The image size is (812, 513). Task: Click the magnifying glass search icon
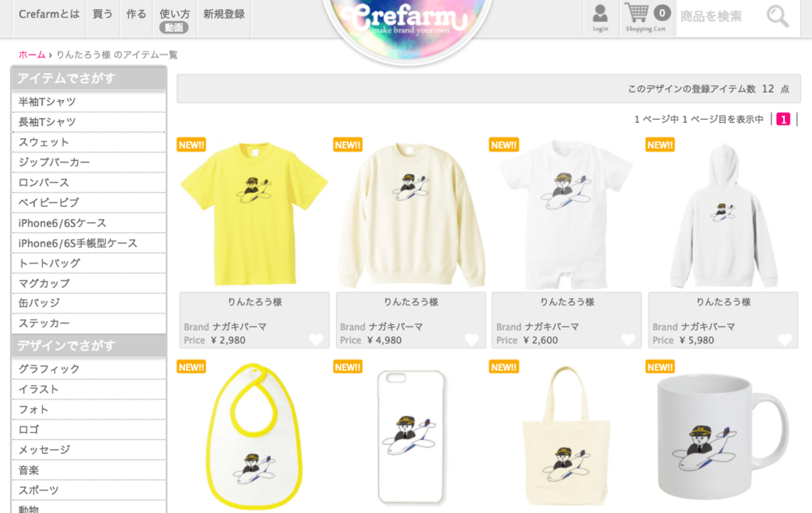778,17
